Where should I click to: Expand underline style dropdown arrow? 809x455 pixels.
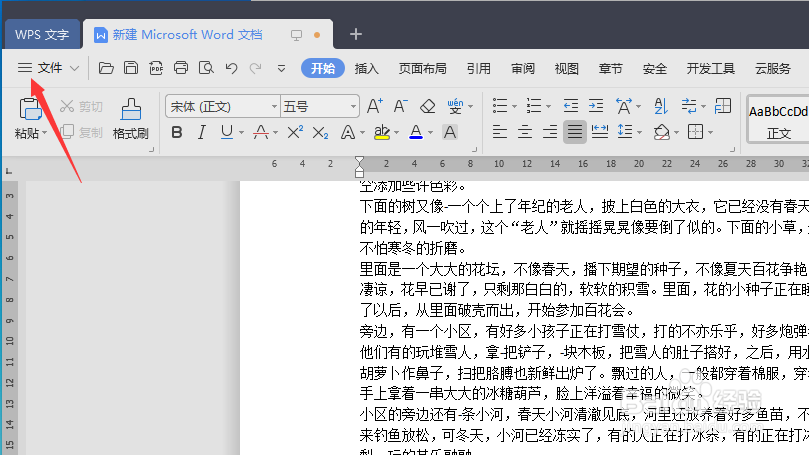pyautogui.click(x=241, y=133)
